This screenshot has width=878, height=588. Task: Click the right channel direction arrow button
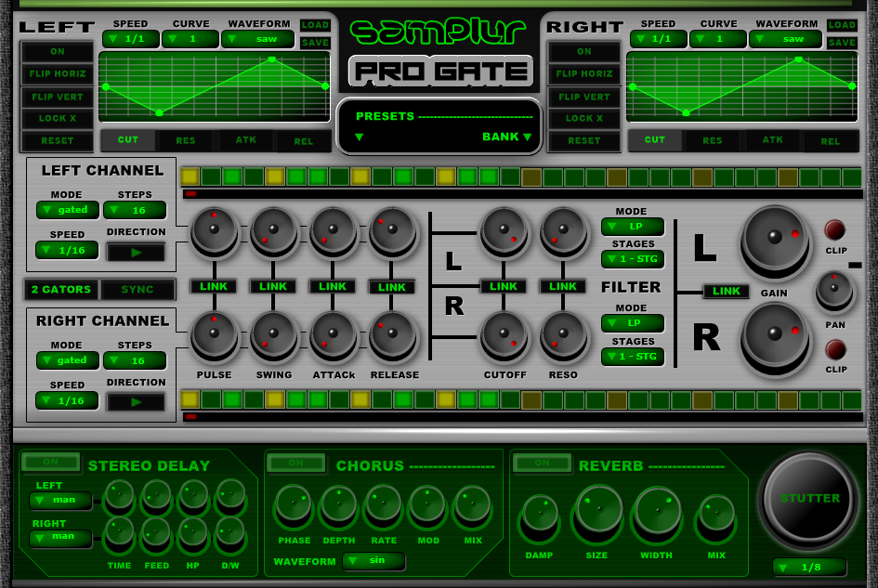[136, 402]
